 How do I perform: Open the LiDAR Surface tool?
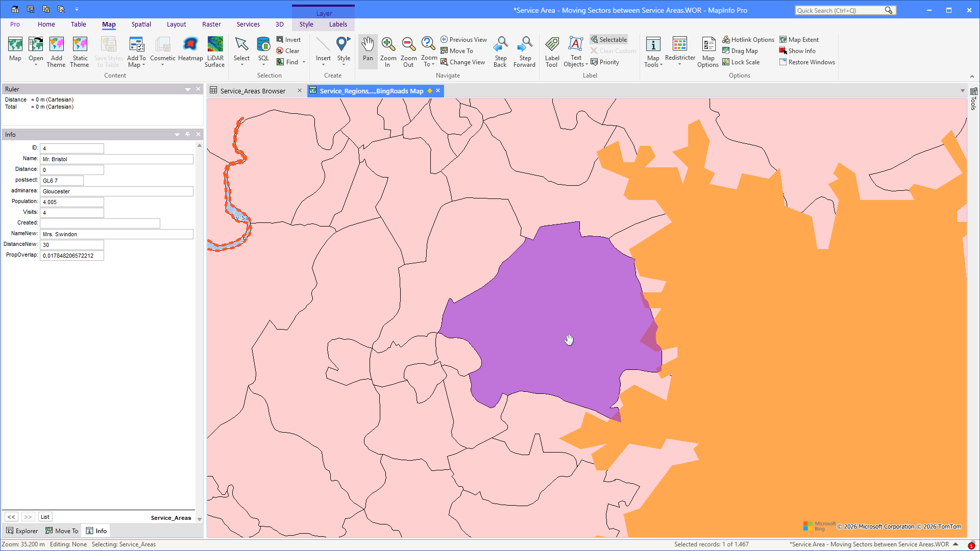(x=215, y=52)
